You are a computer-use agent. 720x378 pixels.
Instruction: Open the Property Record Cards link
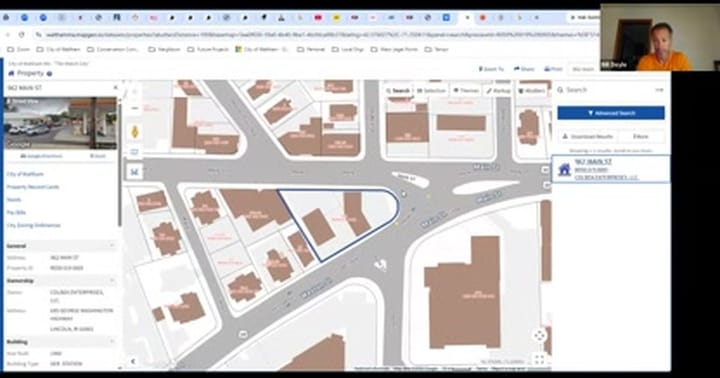(x=33, y=187)
